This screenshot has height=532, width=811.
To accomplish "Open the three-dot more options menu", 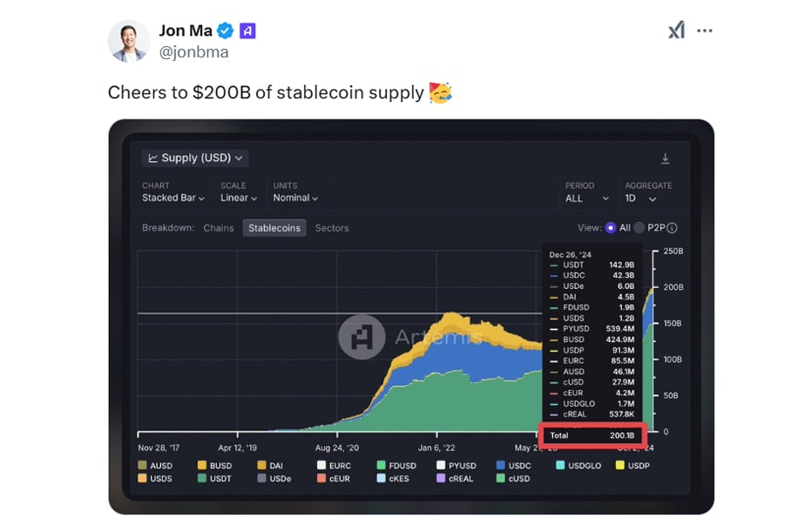I will click(x=705, y=31).
